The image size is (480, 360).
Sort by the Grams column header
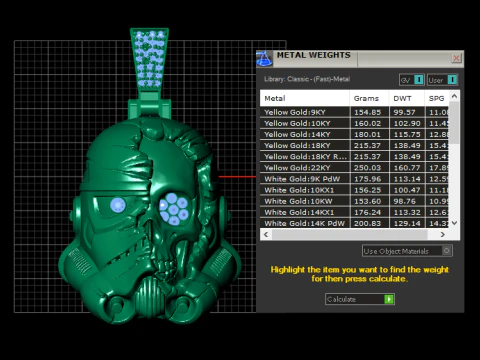coord(369,98)
